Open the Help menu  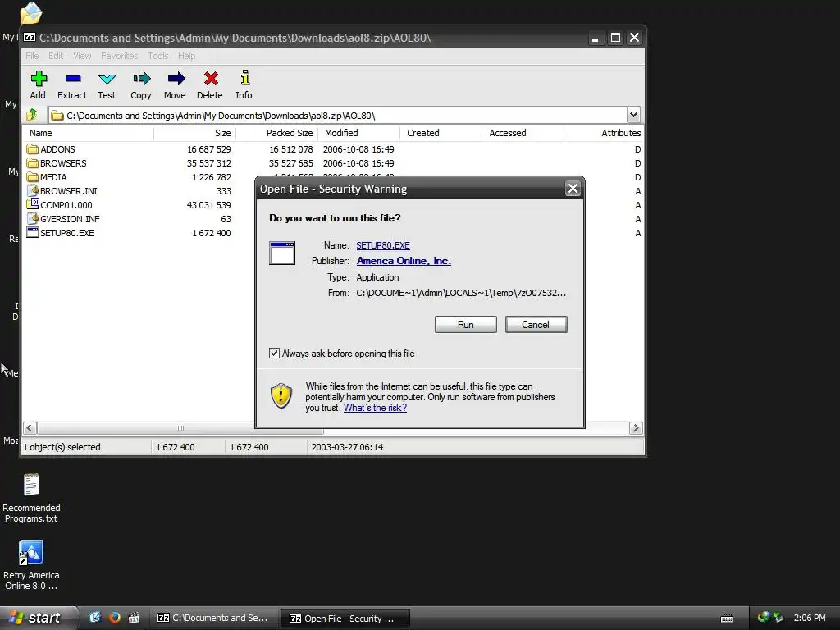pos(186,56)
